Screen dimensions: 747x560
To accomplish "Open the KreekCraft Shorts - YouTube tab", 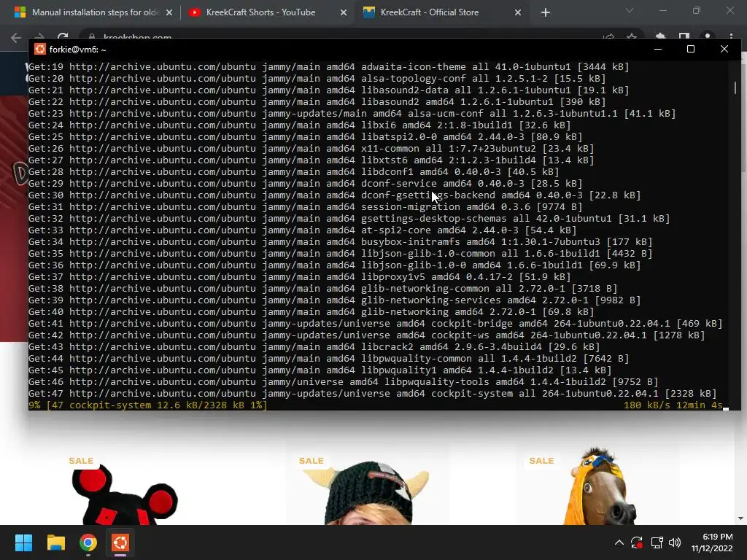I will [260, 12].
